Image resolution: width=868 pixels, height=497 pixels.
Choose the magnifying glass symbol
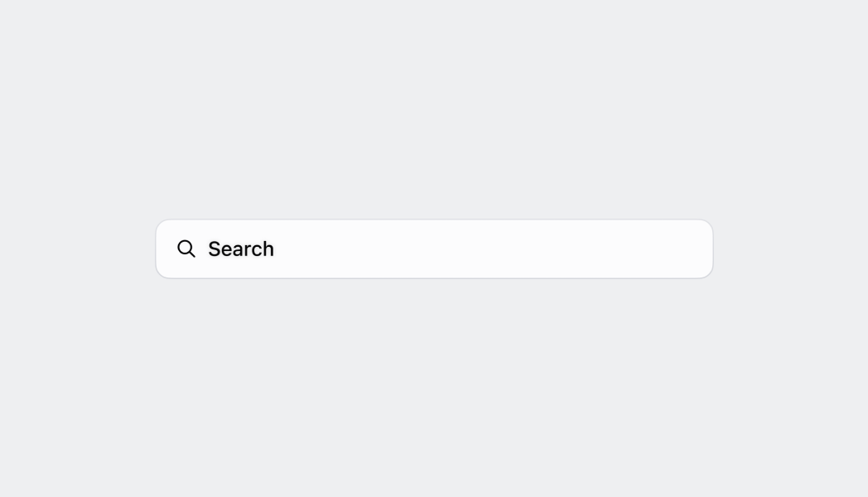tap(186, 248)
